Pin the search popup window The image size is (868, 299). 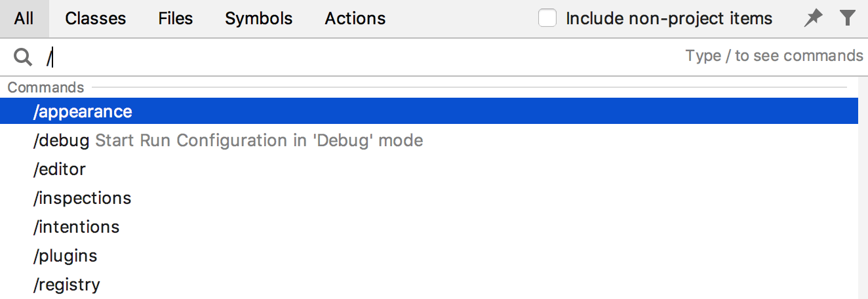pos(813,18)
